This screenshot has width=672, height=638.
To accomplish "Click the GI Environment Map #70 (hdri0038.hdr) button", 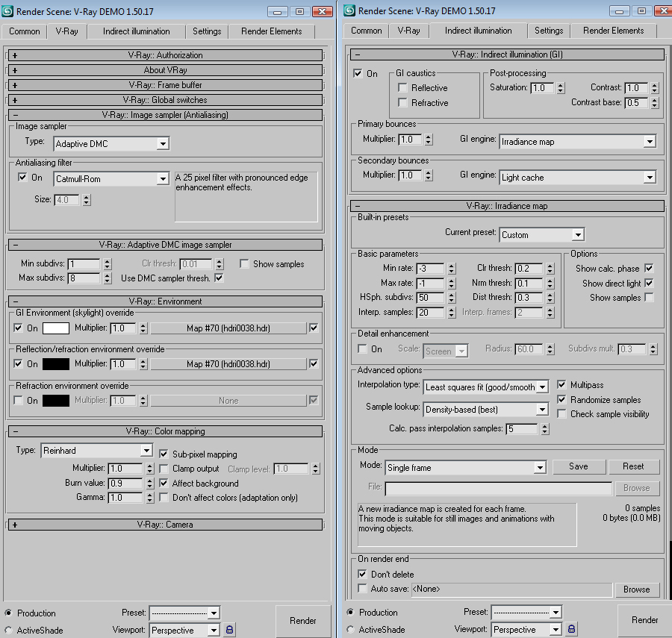I will pyautogui.click(x=228, y=328).
